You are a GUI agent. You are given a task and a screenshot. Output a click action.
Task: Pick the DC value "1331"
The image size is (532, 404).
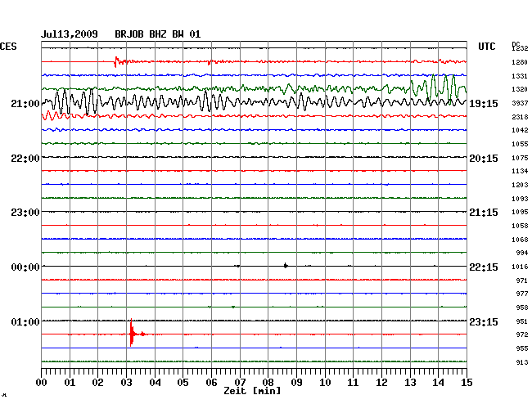click(520, 76)
